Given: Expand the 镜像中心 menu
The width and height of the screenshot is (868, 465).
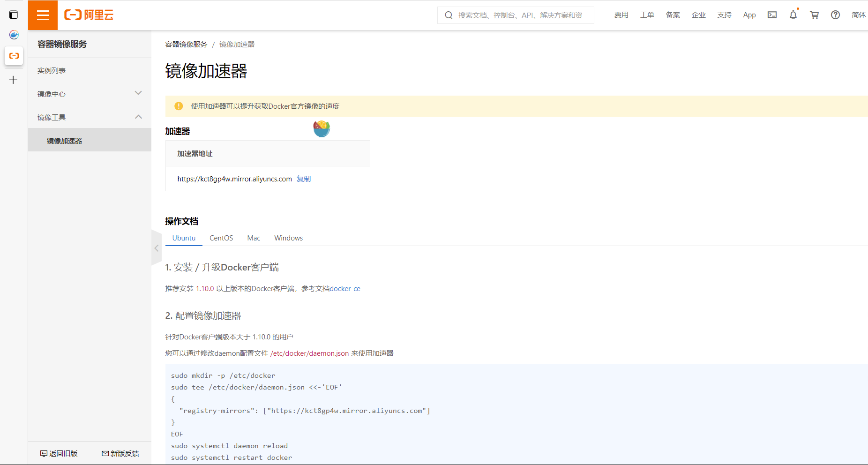Looking at the screenshot, I should click(90, 94).
